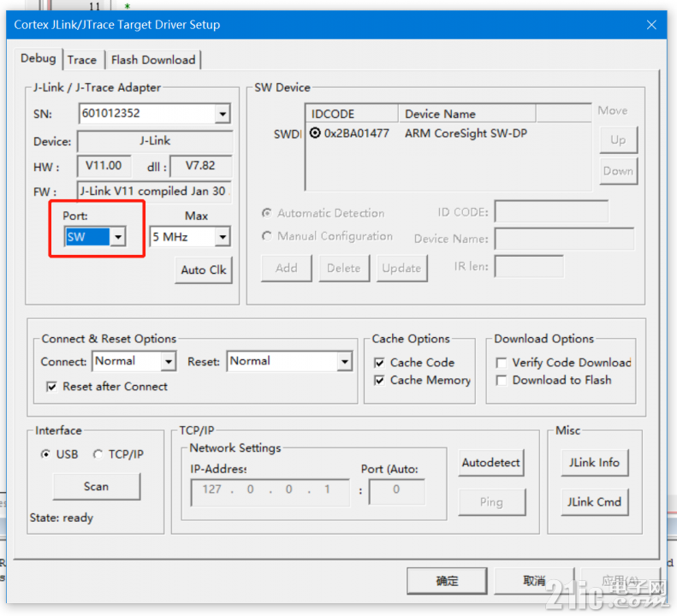Image resolution: width=677 pixels, height=616 pixels.
Task: Click the Update device button
Action: [401, 268]
